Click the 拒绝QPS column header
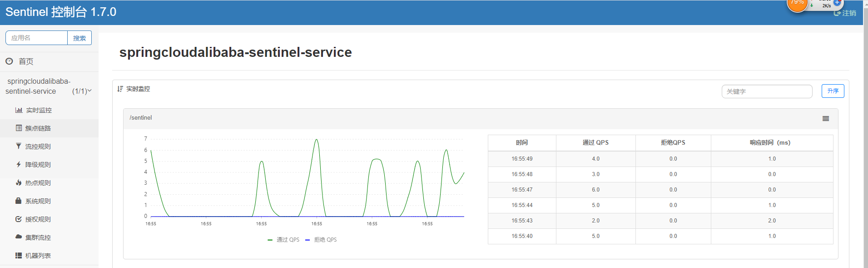 click(673, 142)
